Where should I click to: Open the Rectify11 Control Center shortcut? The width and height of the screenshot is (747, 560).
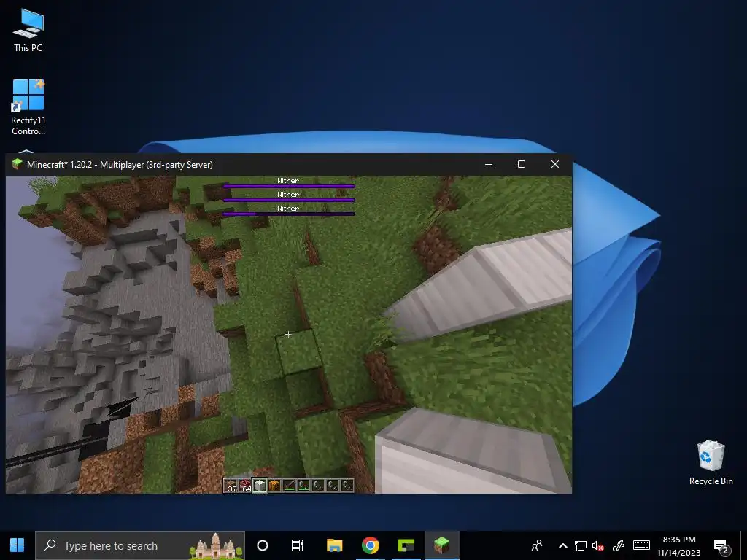28,108
